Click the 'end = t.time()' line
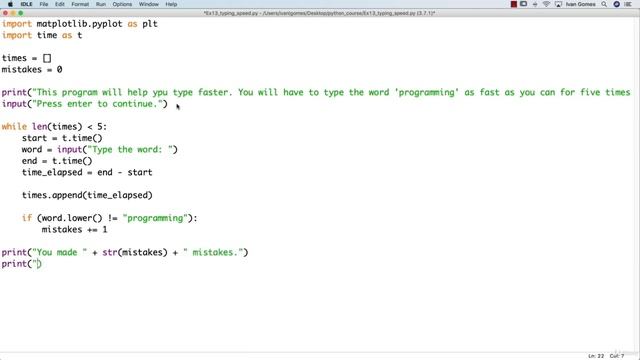This screenshot has height=360, width=640. point(57,161)
